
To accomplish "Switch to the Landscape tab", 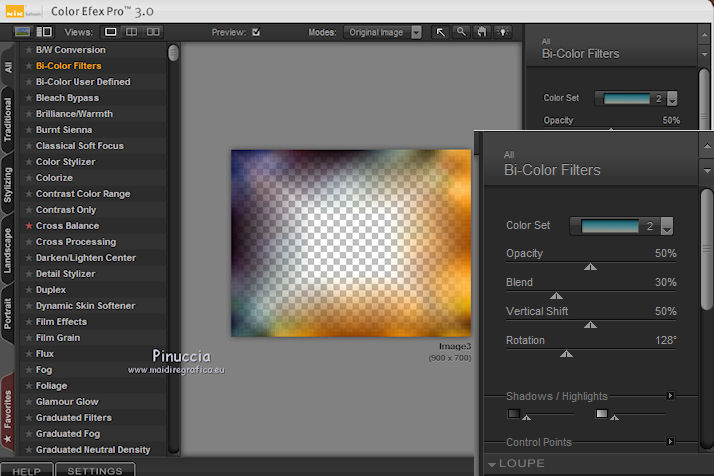I will tap(8, 251).
